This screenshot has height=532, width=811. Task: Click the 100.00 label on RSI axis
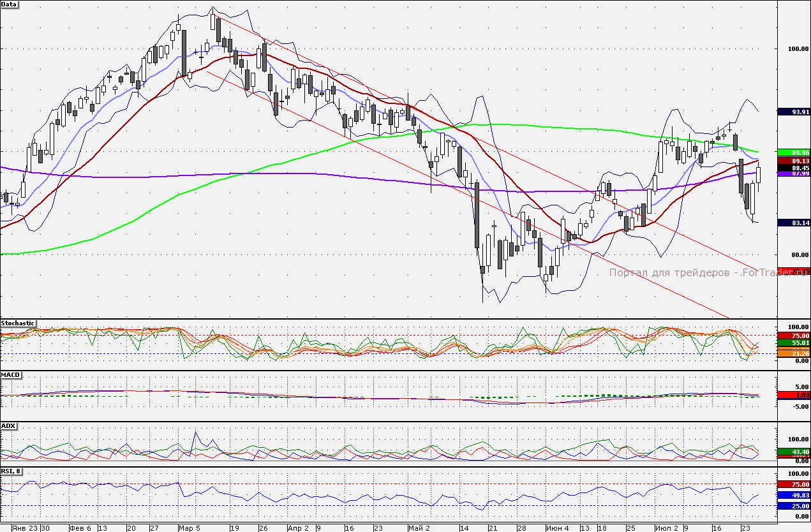tap(798, 474)
